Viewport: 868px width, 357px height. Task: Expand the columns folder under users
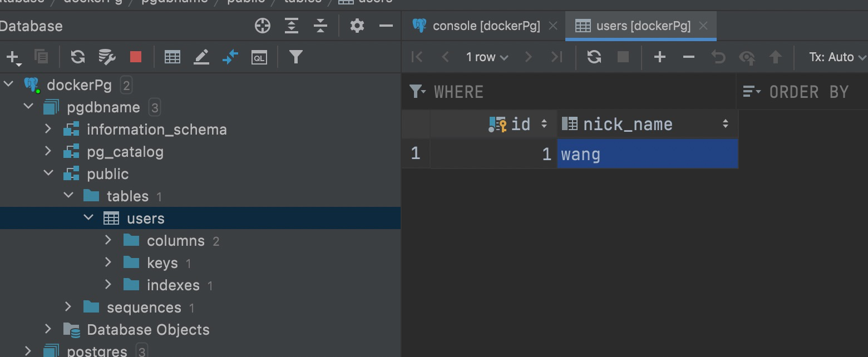(107, 240)
